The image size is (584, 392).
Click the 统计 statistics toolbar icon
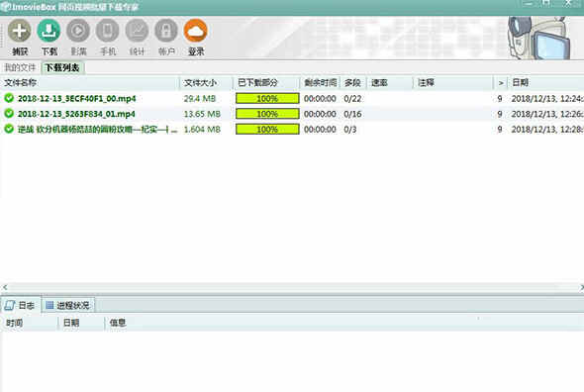click(x=137, y=31)
